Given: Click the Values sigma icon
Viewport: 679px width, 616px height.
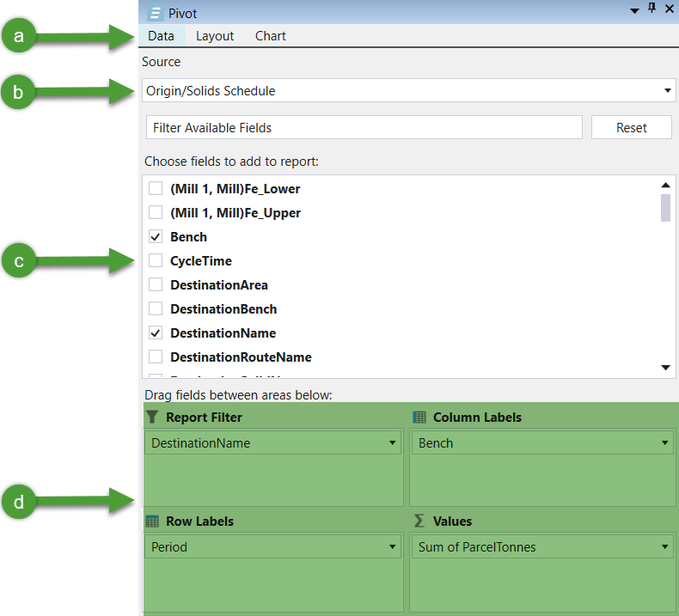Looking at the screenshot, I should pos(419,521).
